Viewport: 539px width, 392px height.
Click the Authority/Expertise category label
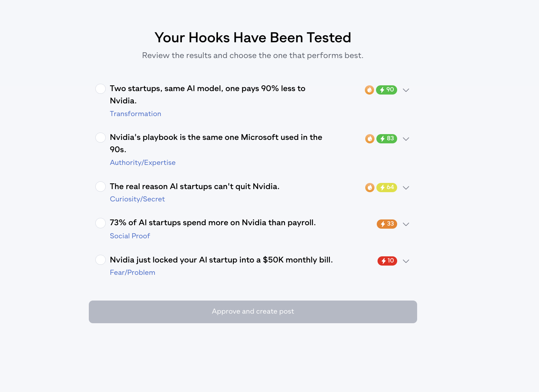[x=143, y=163]
